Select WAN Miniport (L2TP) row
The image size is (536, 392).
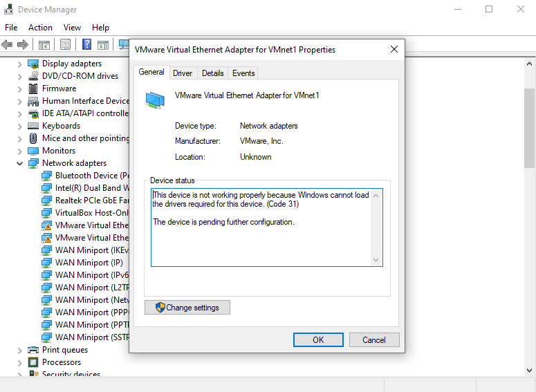coord(85,288)
